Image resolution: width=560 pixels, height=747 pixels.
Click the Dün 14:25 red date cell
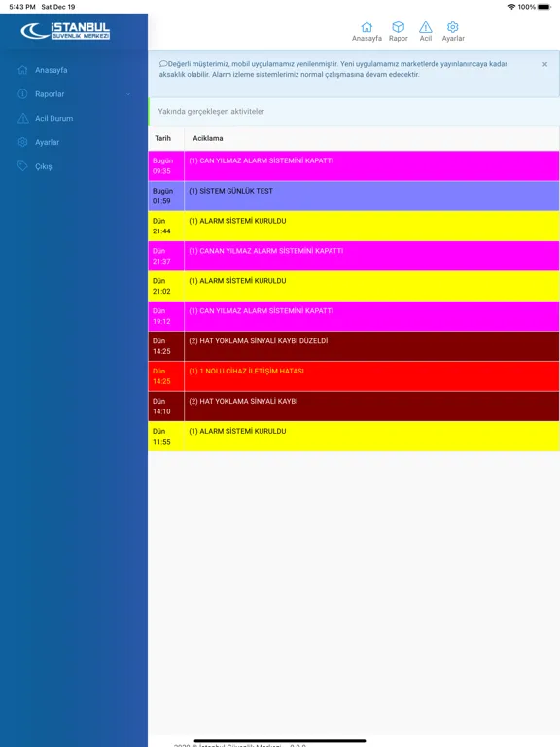(x=166, y=375)
